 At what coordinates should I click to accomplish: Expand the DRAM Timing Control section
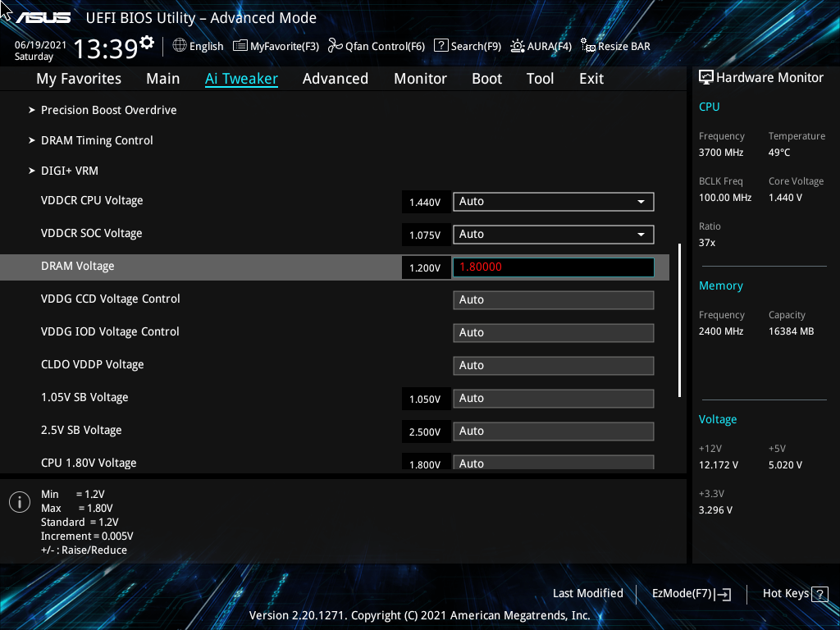[x=97, y=140]
